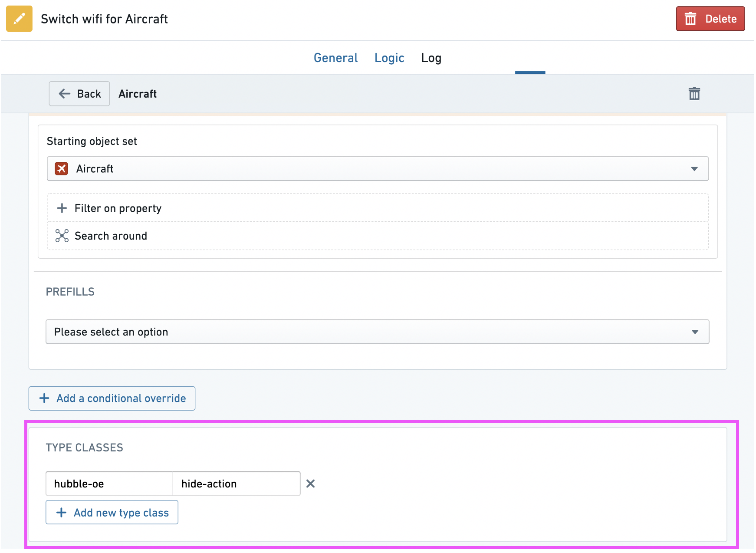Click the red Delete button

point(710,19)
